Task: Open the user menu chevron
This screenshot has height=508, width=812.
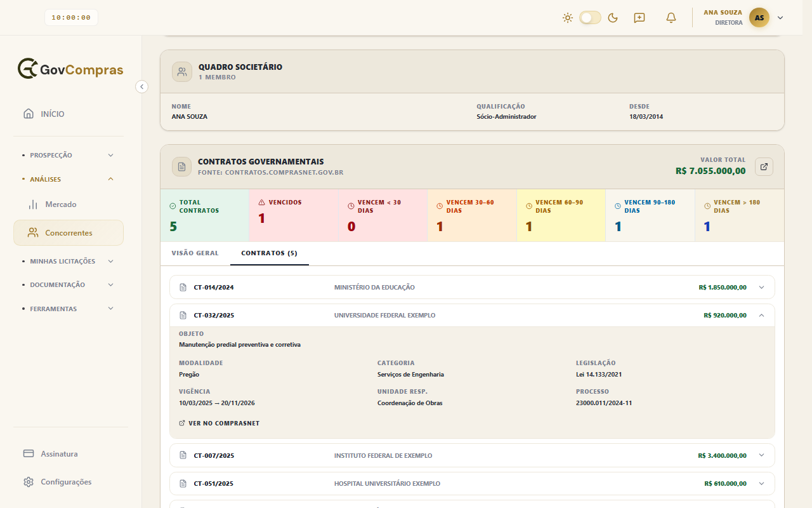Action: (780, 18)
